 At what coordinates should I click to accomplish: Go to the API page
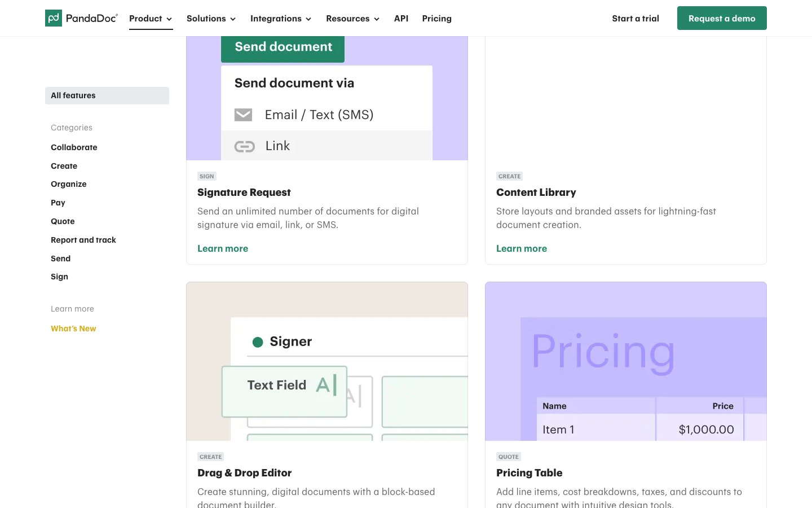tap(401, 19)
